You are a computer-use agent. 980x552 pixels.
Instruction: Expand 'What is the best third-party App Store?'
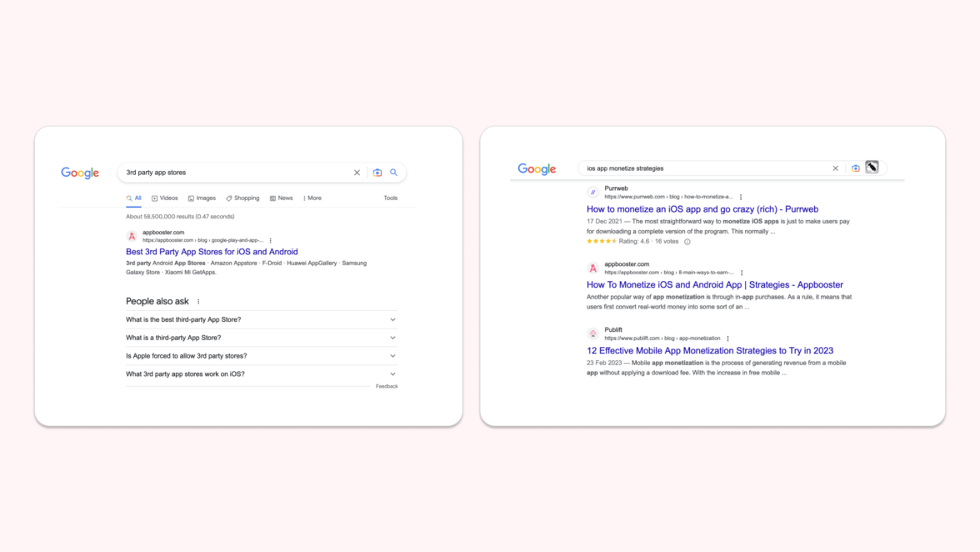pos(262,319)
